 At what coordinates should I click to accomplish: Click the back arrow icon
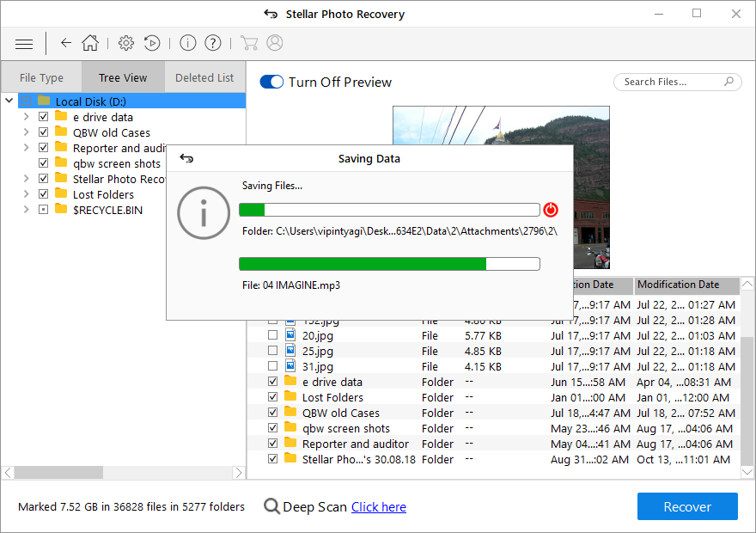coord(66,43)
